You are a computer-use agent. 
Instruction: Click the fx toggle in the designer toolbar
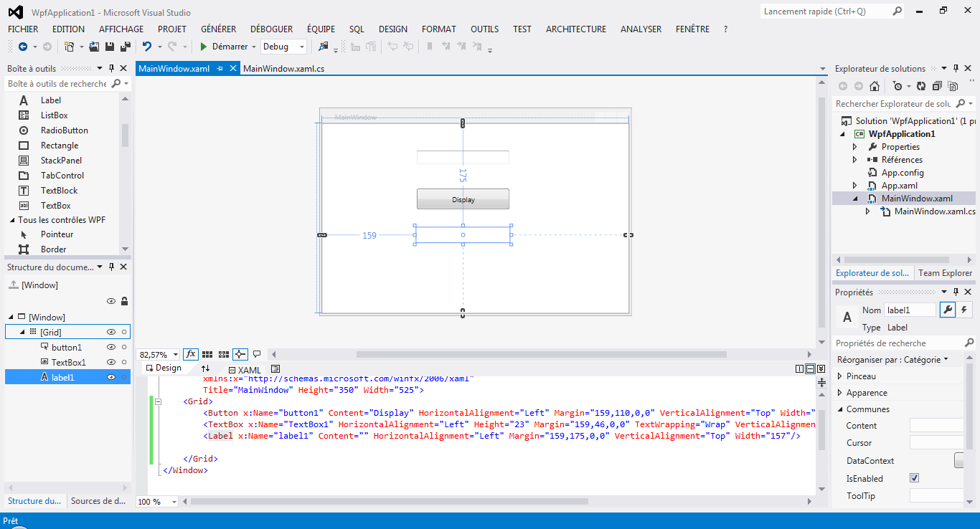coord(191,353)
